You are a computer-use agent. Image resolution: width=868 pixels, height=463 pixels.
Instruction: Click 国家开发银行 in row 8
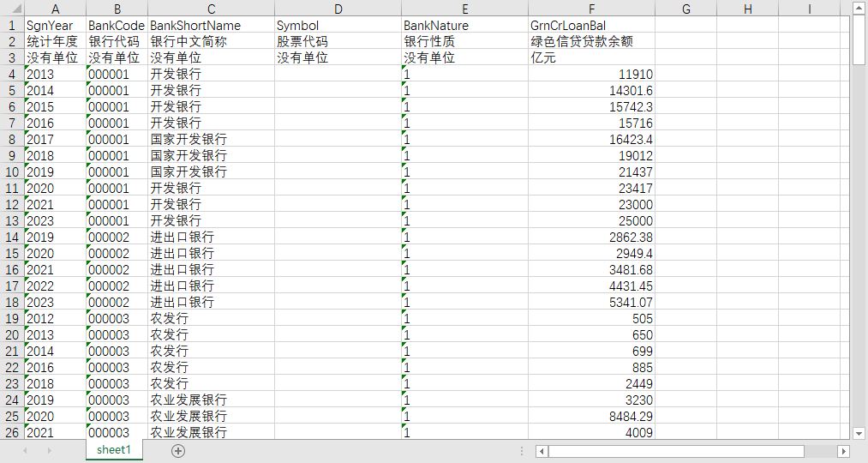click(212, 139)
